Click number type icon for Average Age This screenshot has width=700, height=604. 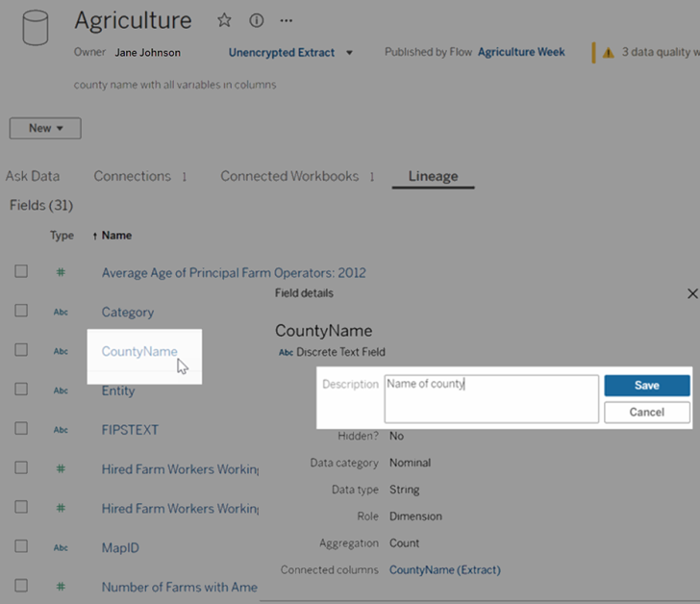[61, 272]
